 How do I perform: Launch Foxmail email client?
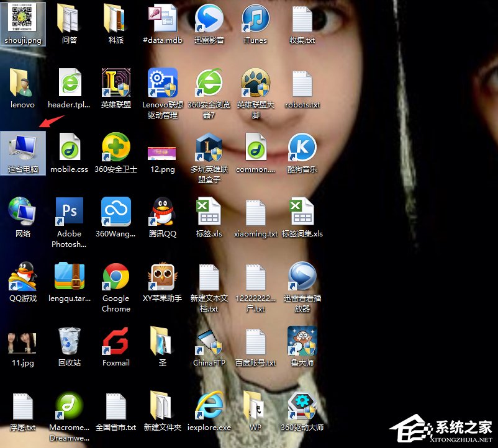115,339
